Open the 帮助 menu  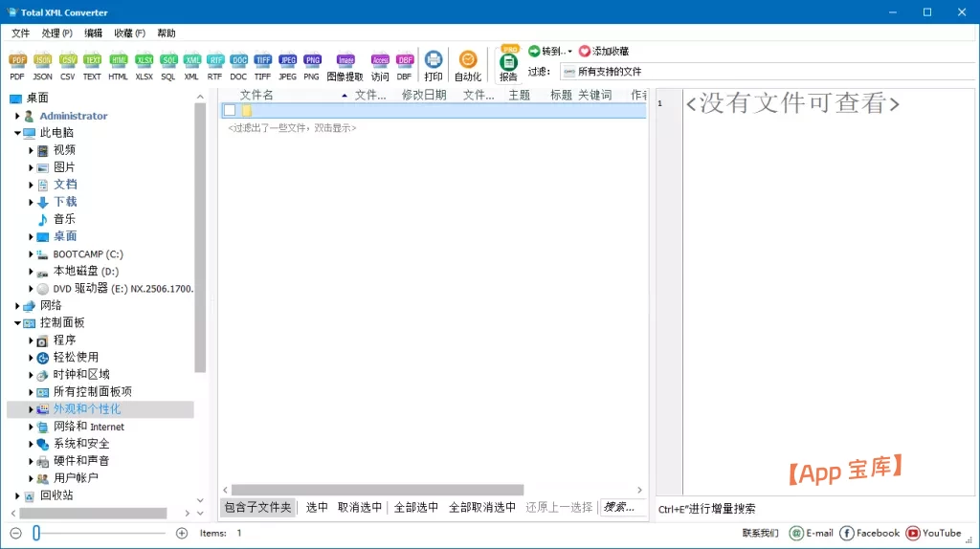pos(167,33)
